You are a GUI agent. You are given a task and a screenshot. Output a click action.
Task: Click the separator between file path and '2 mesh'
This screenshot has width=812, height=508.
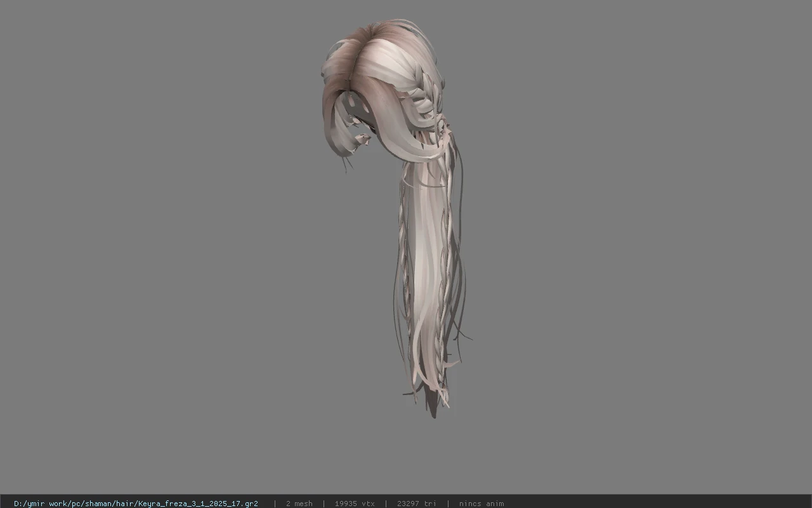click(275, 504)
